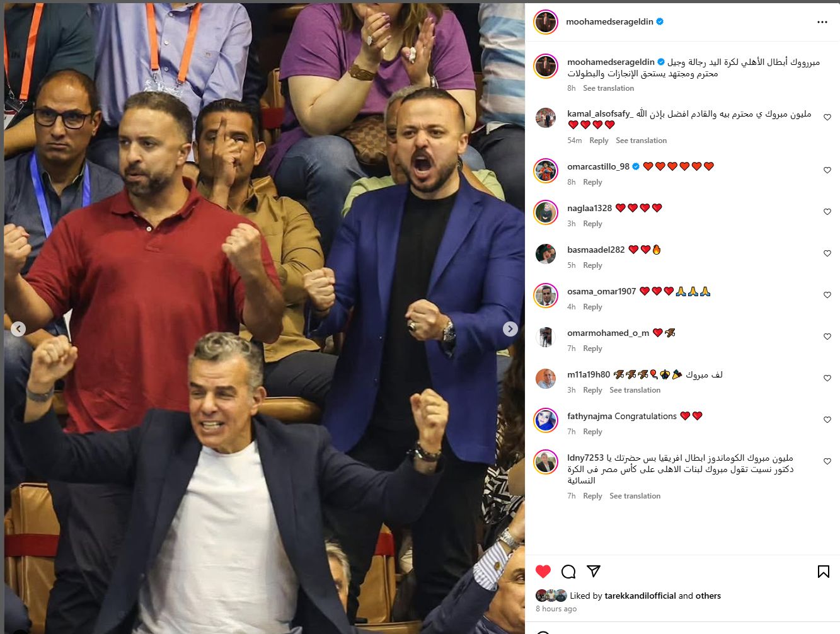Reply to naglaa1328's comment
Image resolution: width=840 pixels, height=634 pixels.
[592, 224]
